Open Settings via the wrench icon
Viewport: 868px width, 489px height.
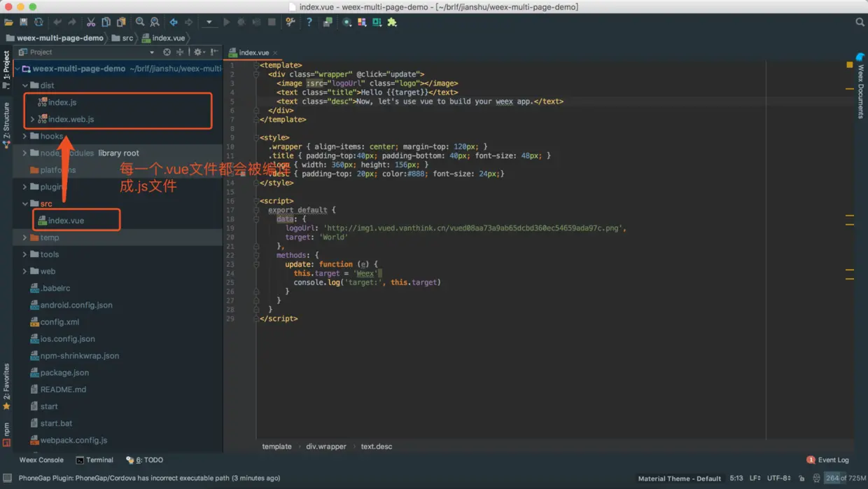(290, 22)
